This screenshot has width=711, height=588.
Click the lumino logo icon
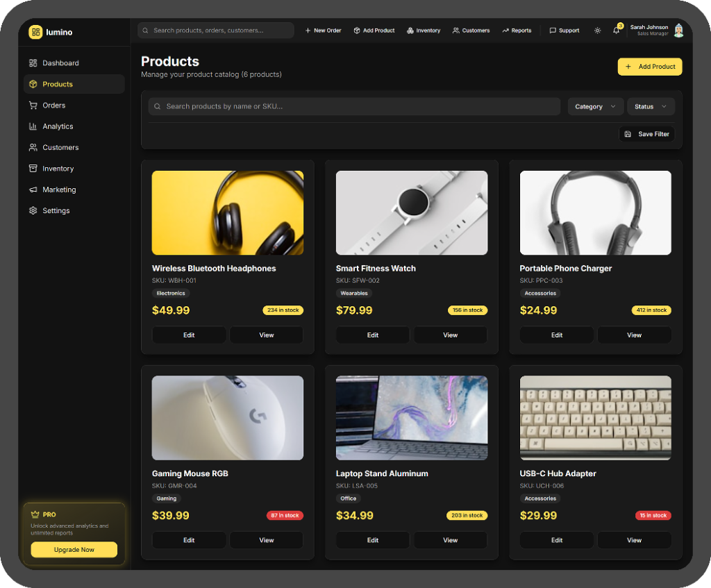click(x=35, y=32)
